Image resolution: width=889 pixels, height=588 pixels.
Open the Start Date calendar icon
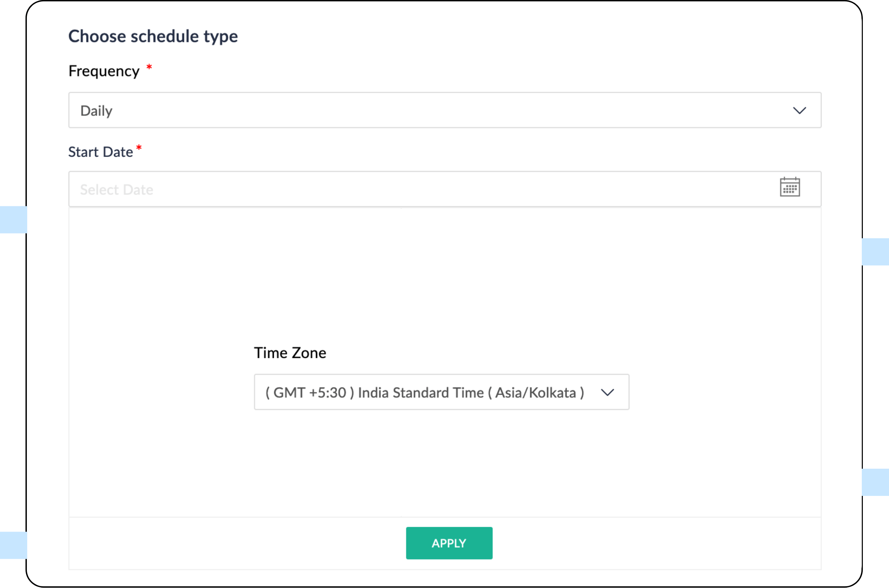click(x=790, y=187)
